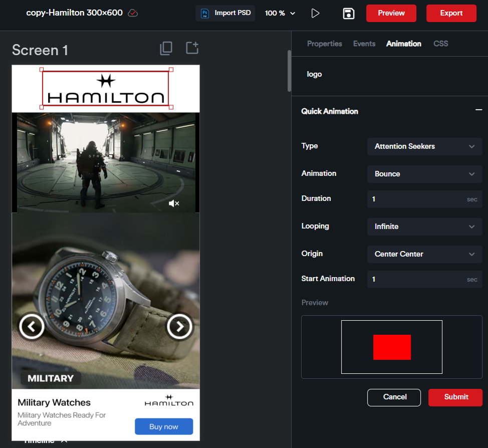
Task: Click the previous arrow on the watch carousel
Action: tap(32, 327)
